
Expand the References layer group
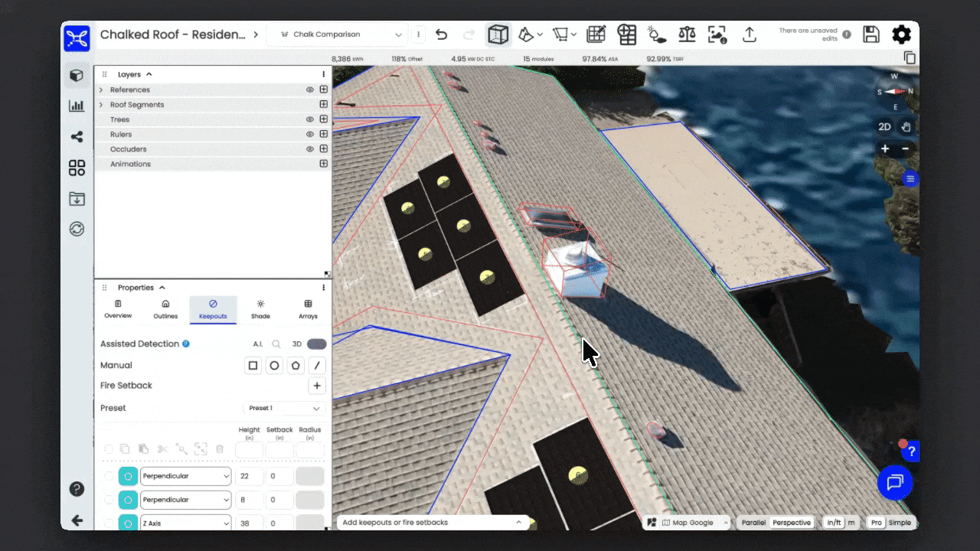click(100, 90)
